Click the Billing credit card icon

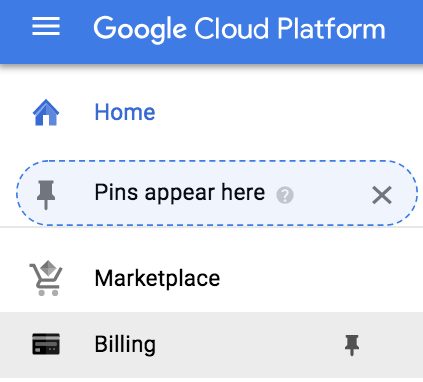click(46, 344)
